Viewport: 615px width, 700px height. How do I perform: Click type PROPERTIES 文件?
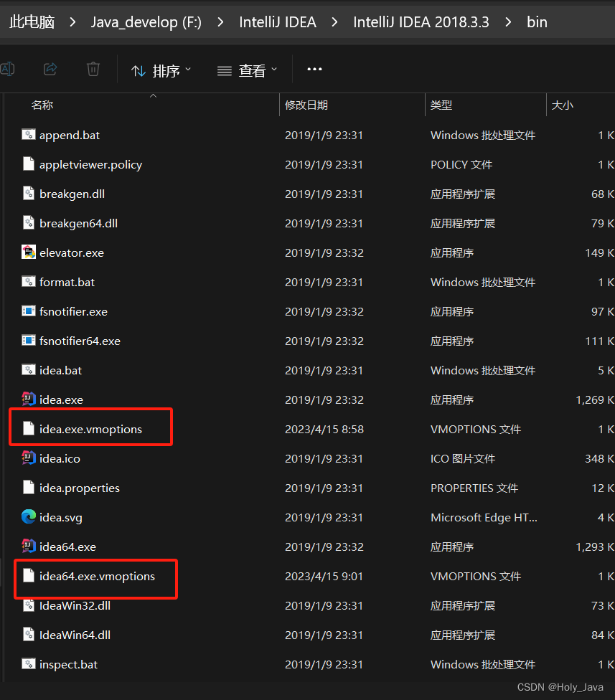coord(474,488)
